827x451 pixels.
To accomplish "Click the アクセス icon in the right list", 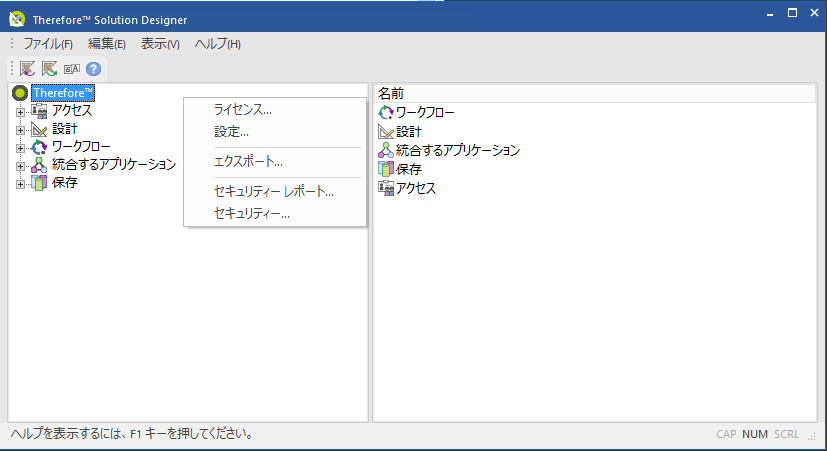I will [386, 188].
